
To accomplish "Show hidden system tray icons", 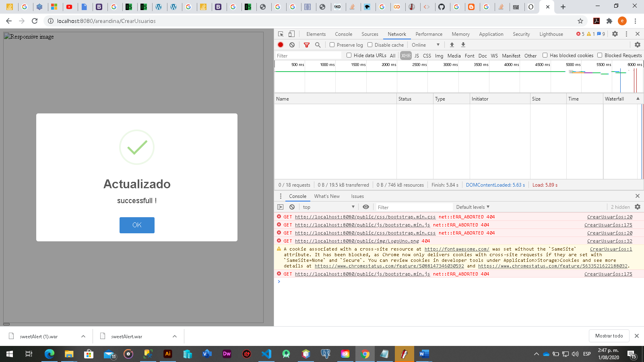I will [536, 354].
